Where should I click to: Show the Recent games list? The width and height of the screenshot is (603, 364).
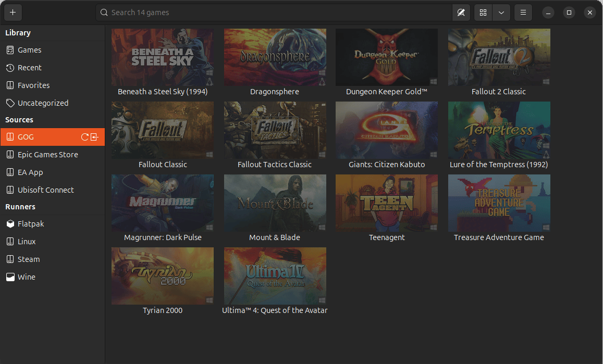pyautogui.click(x=52, y=68)
